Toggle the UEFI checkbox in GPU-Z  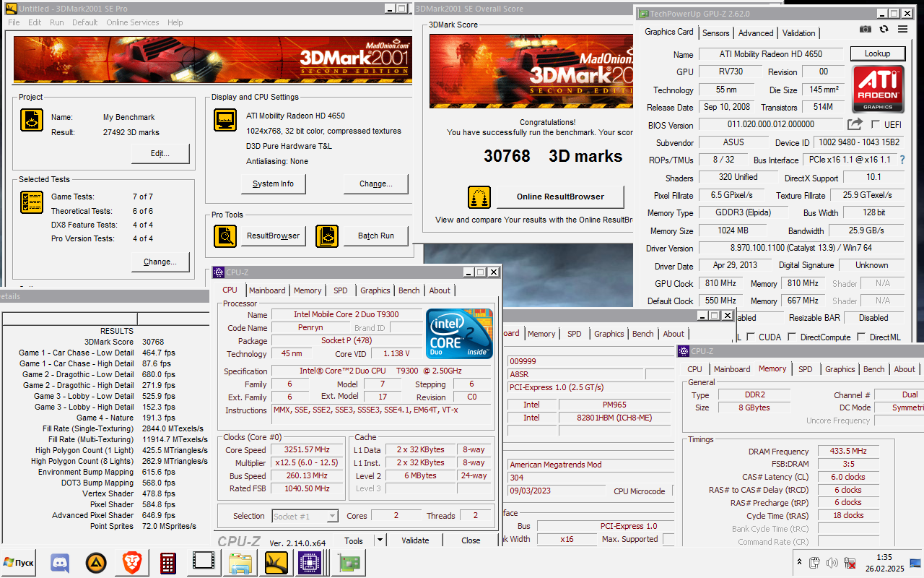[x=876, y=124]
